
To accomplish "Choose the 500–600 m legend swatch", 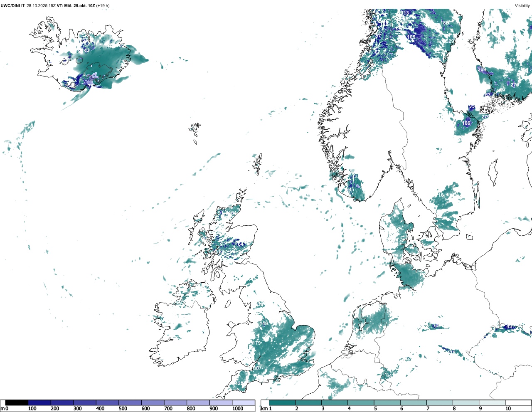I will pos(130,403).
